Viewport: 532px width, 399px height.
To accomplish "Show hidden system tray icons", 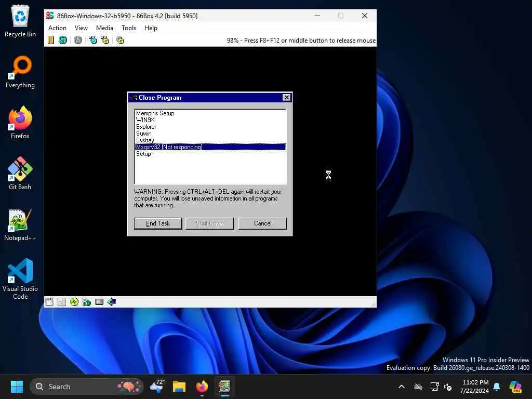I will click(x=402, y=387).
